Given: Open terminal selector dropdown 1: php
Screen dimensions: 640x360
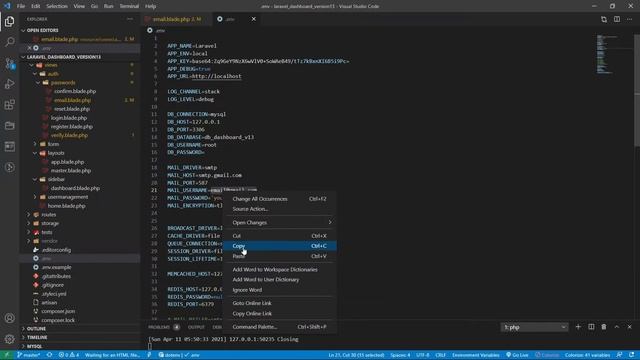Looking at the screenshot, I should [x=534, y=327].
